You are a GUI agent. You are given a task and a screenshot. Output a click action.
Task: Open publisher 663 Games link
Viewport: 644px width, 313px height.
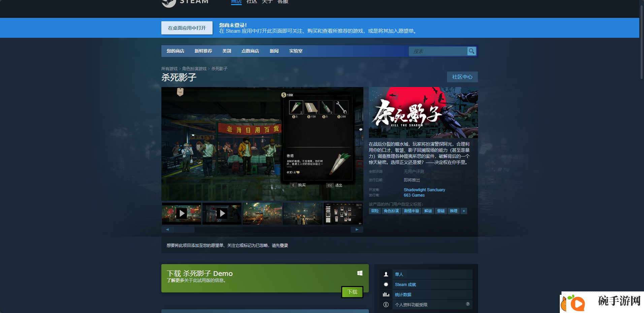click(414, 195)
